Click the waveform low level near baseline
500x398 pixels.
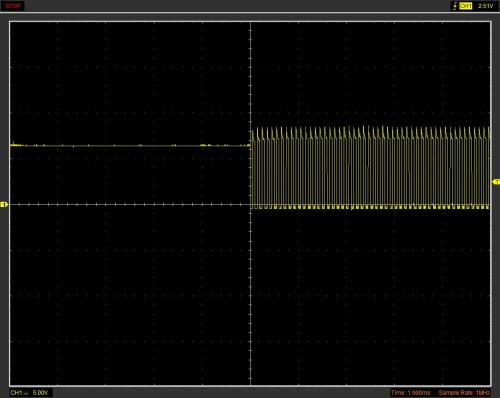[x=370, y=207]
